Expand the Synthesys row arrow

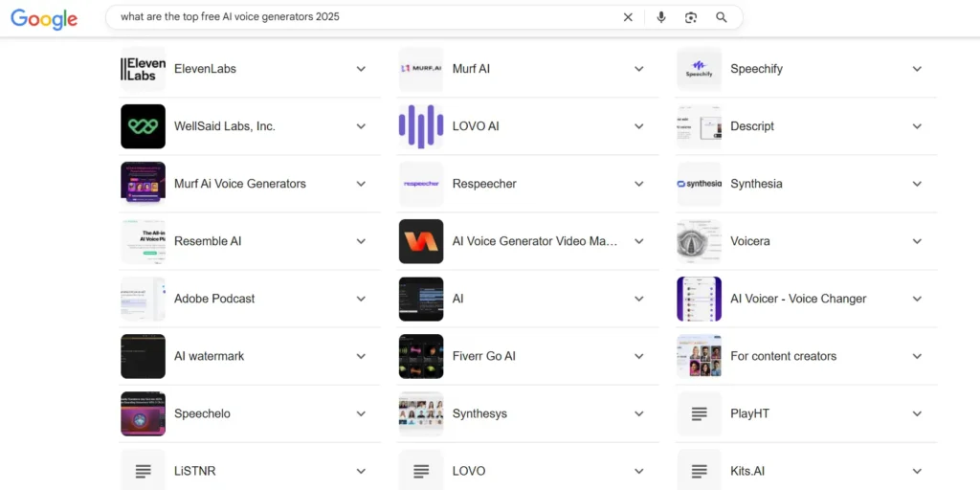tap(639, 413)
